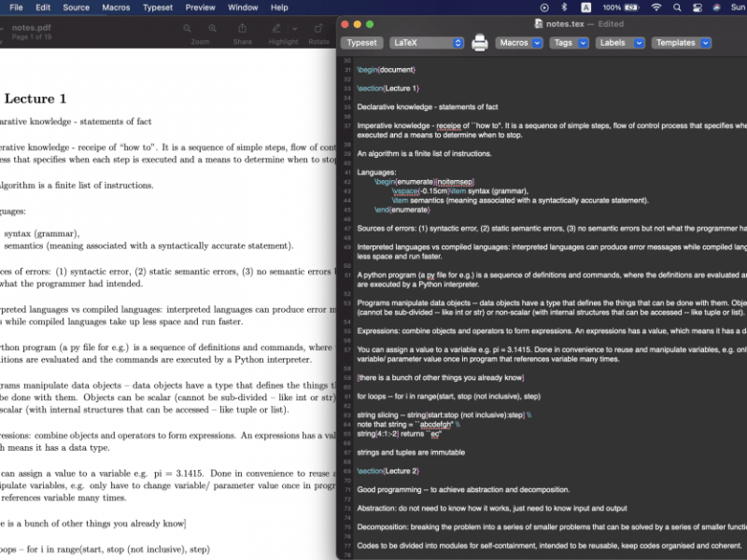Click the \begin{document} line in editor
The height and width of the screenshot is (560, 747).
[x=386, y=70]
